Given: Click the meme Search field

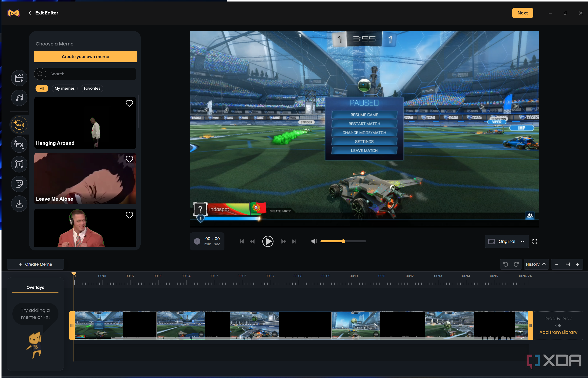Looking at the screenshot, I should 85,74.
